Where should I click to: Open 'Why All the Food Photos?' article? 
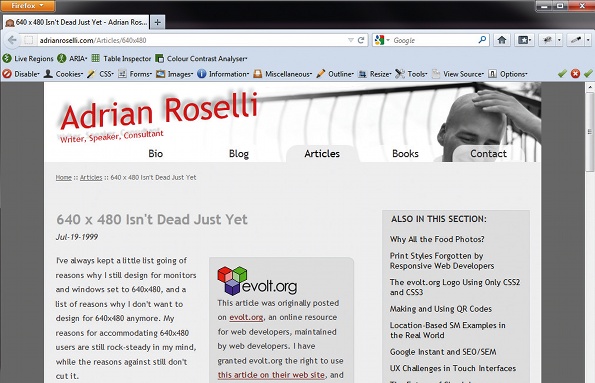tap(437, 239)
